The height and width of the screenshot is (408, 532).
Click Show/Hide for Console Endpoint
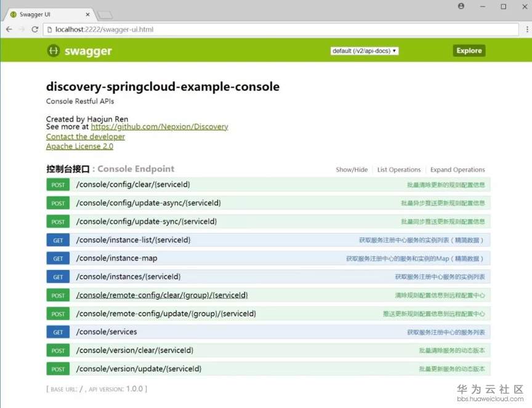pyautogui.click(x=352, y=169)
